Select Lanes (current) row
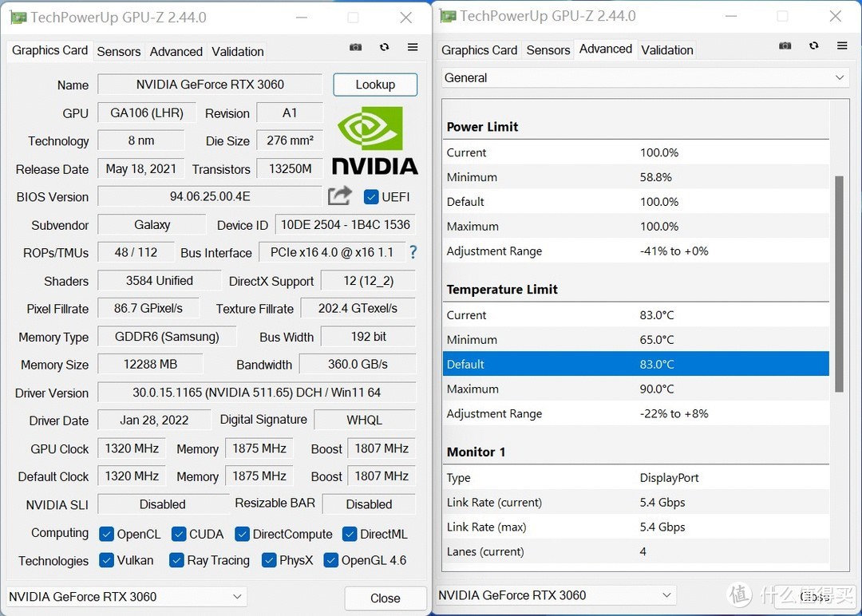The width and height of the screenshot is (862, 616). tap(635, 551)
